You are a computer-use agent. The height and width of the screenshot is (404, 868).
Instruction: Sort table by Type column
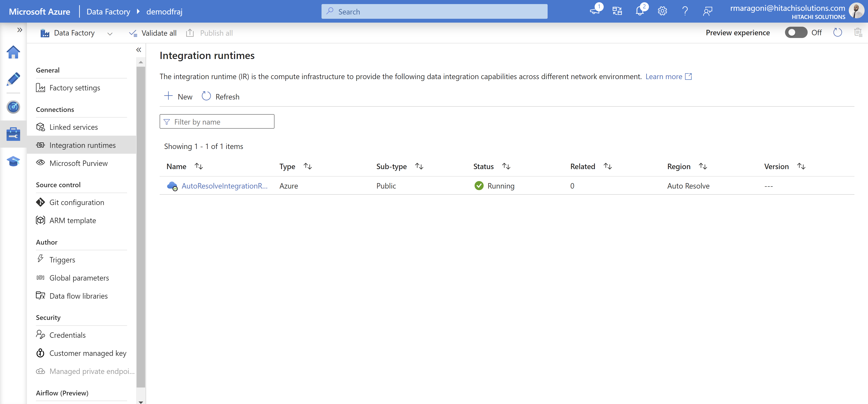coord(308,166)
